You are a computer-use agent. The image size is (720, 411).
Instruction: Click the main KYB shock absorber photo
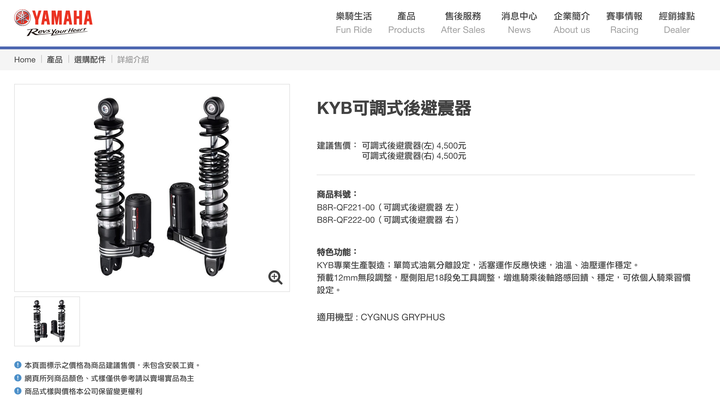152,188
